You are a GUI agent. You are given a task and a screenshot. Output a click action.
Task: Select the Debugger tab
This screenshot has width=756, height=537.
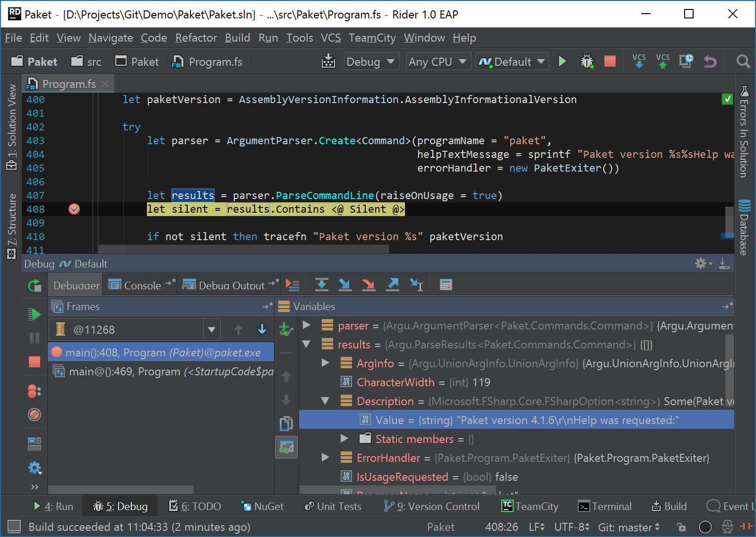(76, 285)
